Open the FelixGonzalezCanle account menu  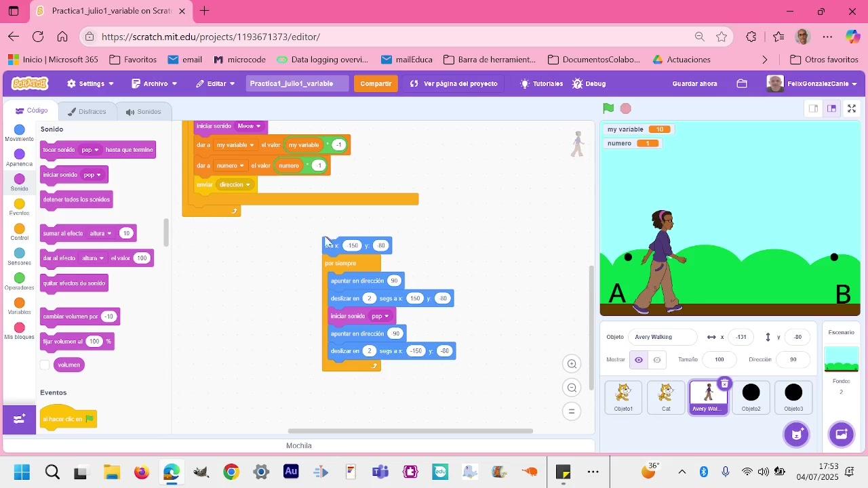coord(812,83)
